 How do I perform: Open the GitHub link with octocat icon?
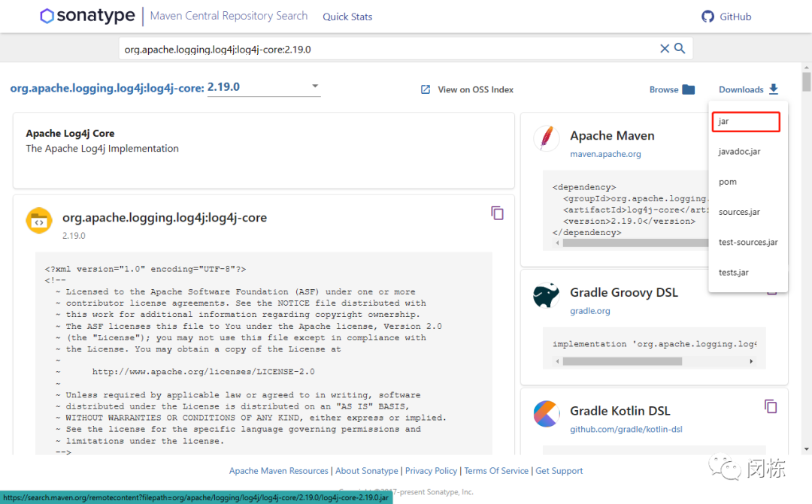726,17
